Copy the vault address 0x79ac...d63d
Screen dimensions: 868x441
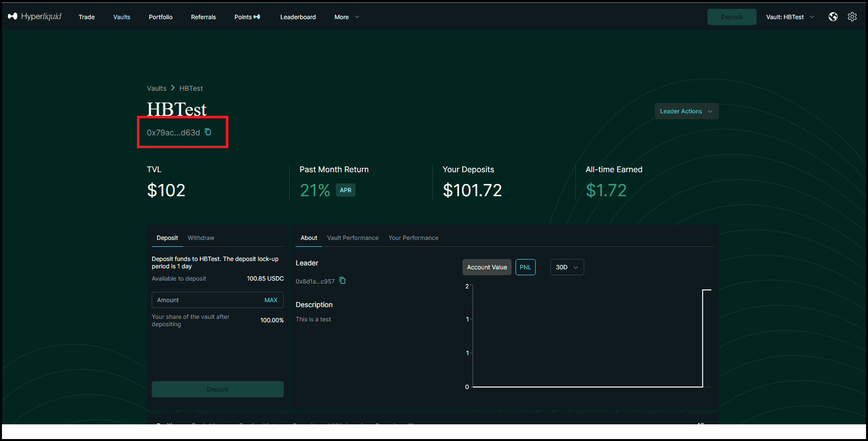[208, 132]
